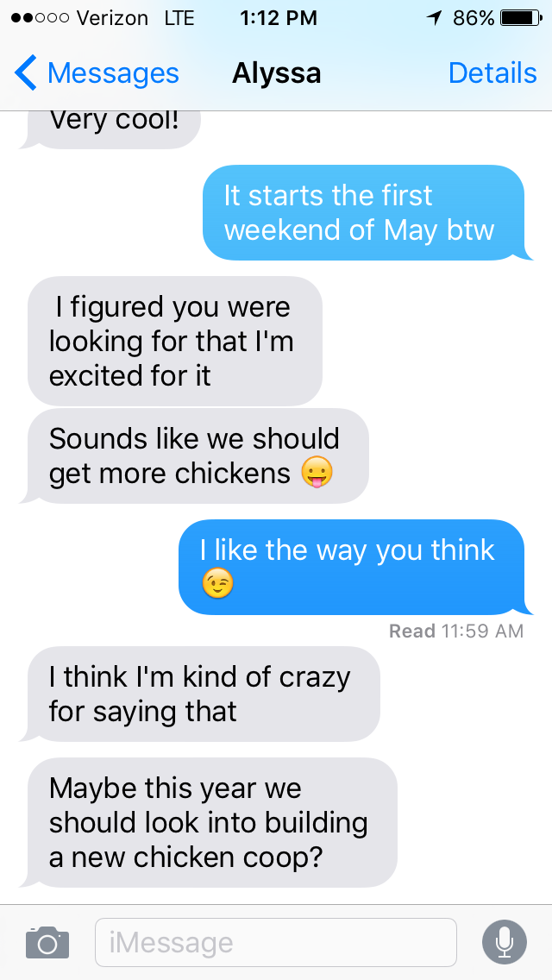Select "building a new chicken coop?" message
Image resolution: width=552 pixels, height=980 pixels.
pyautogui.click(x=208, y=822)
